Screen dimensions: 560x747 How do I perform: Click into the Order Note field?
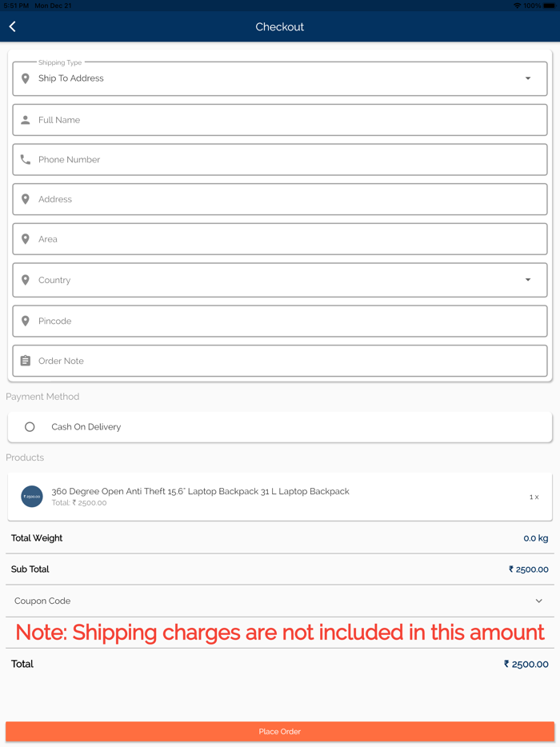(288, 361)
